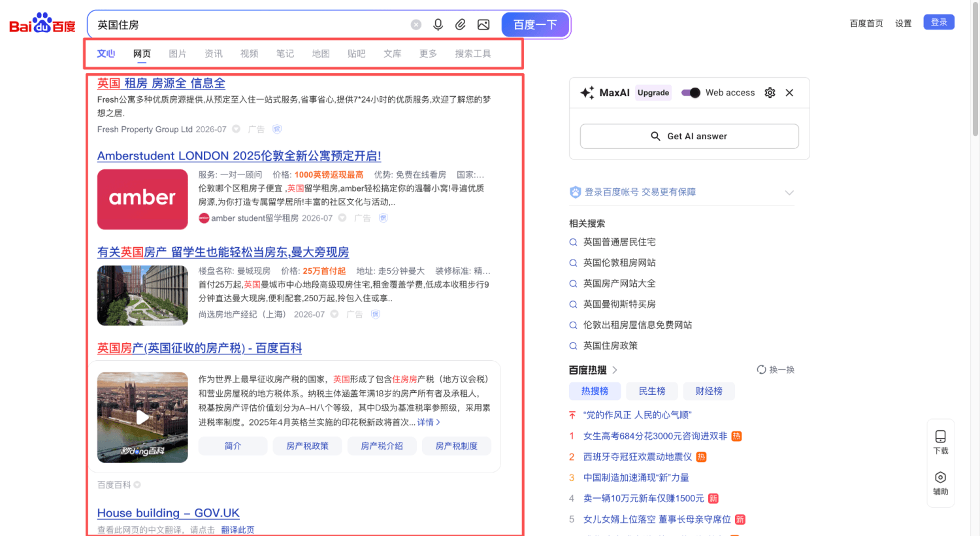Switch to the 资讯 tab
The width and height of the screenshot is (980, 536).
point(214,54)
